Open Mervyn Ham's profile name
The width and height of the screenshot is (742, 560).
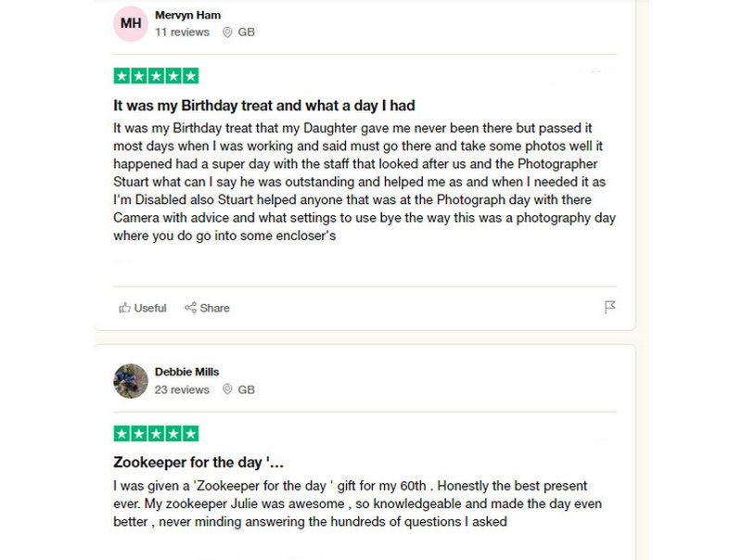(187, 15)
